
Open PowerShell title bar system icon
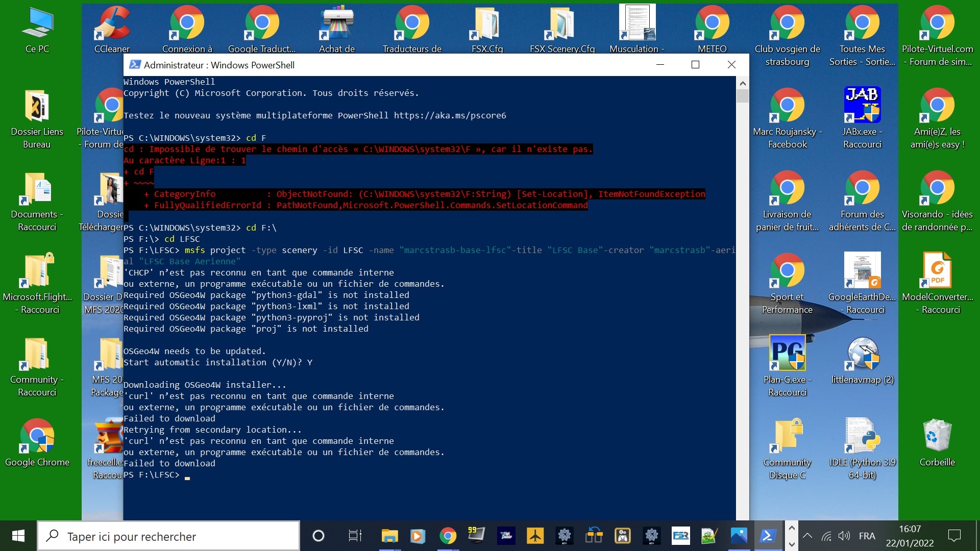coord(135,65)
